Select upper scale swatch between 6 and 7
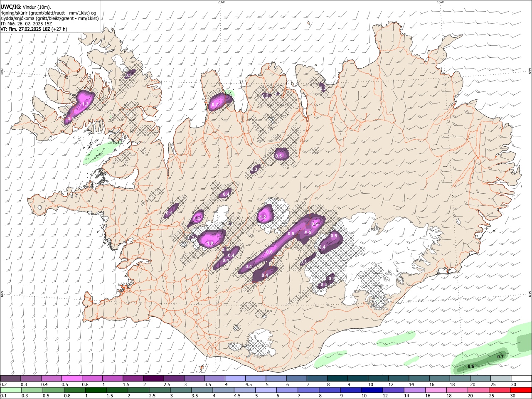532x399 pixels. point(296,379)
